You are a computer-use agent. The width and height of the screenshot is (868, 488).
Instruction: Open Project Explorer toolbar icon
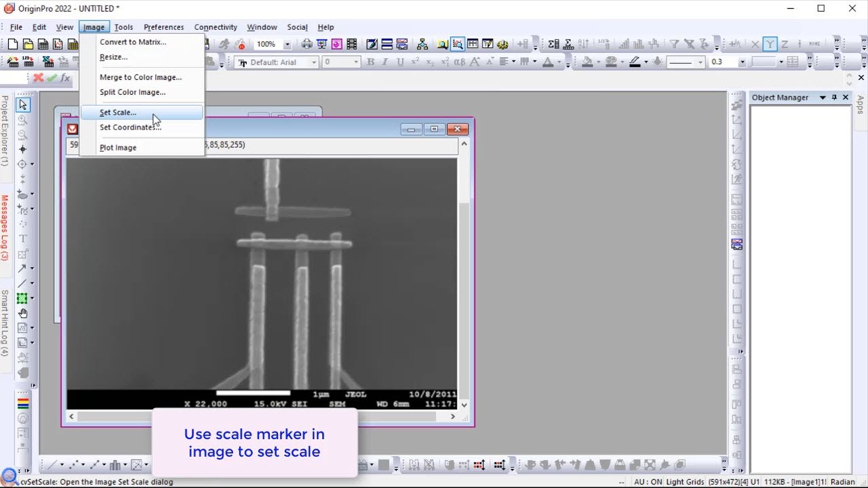click(x=442, y=44)
